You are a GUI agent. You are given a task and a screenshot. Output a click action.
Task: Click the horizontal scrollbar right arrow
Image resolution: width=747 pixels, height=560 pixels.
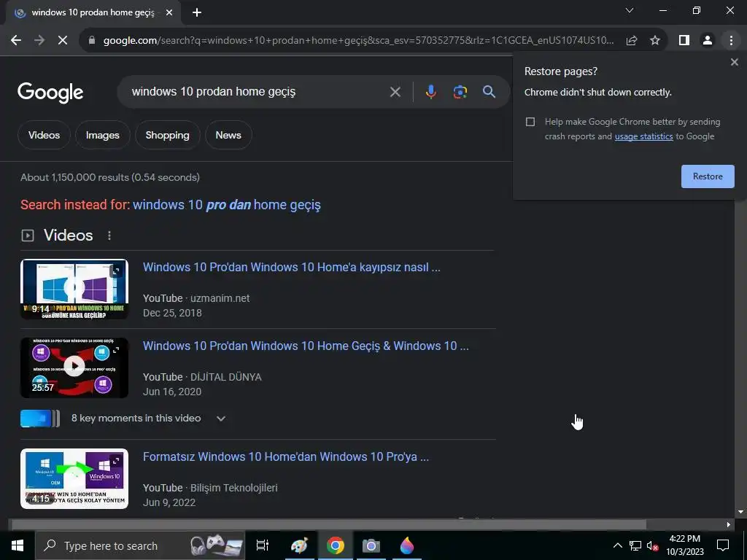click(728, 525)
